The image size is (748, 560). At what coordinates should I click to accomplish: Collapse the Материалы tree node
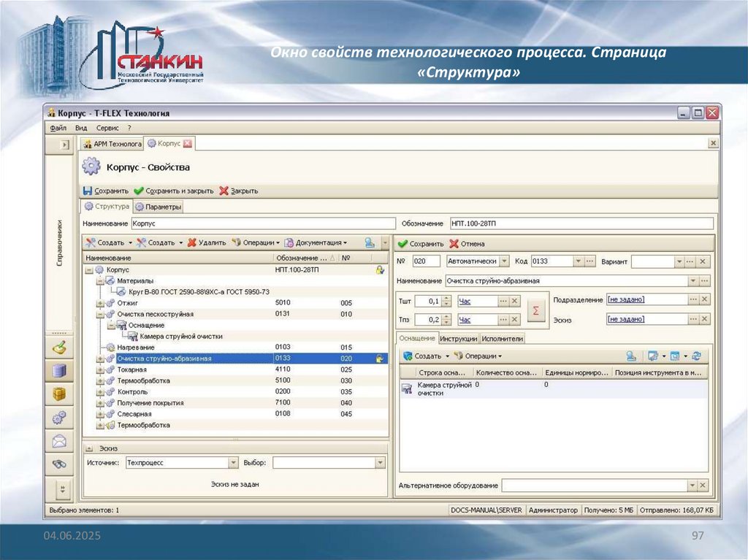100,280
